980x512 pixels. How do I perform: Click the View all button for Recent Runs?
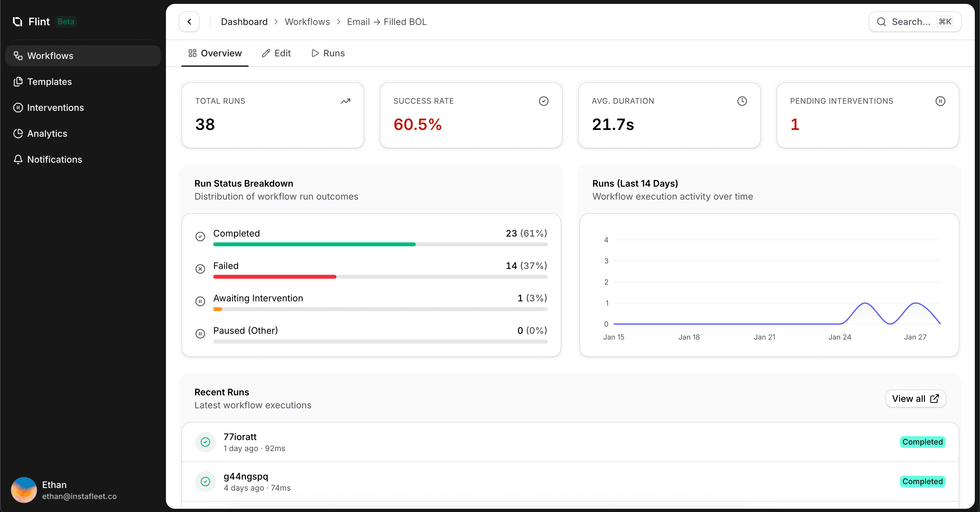point(915,398)
